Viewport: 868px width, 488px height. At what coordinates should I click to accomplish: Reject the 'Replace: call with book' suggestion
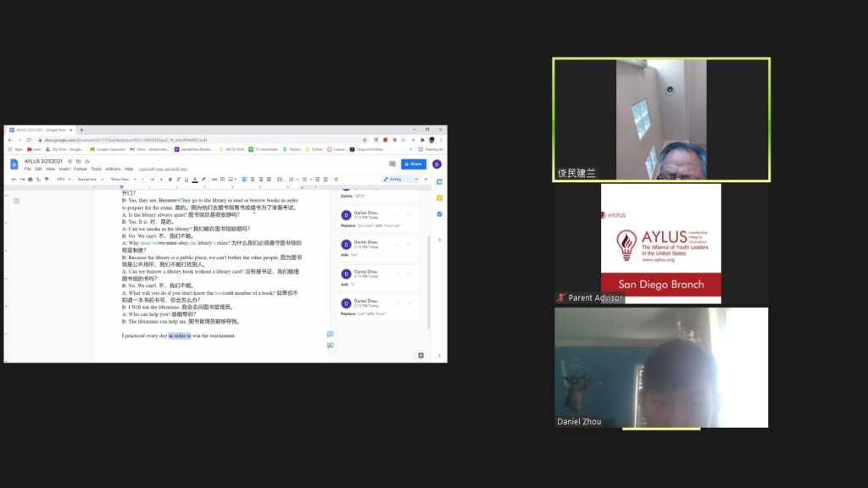tap(409, 303)
